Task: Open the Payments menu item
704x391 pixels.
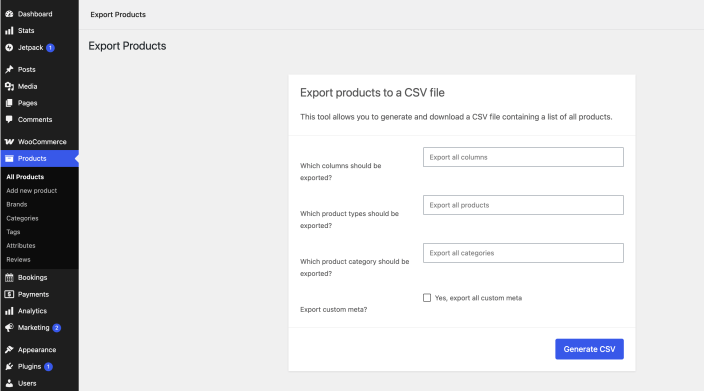Action: pos(40,294)
